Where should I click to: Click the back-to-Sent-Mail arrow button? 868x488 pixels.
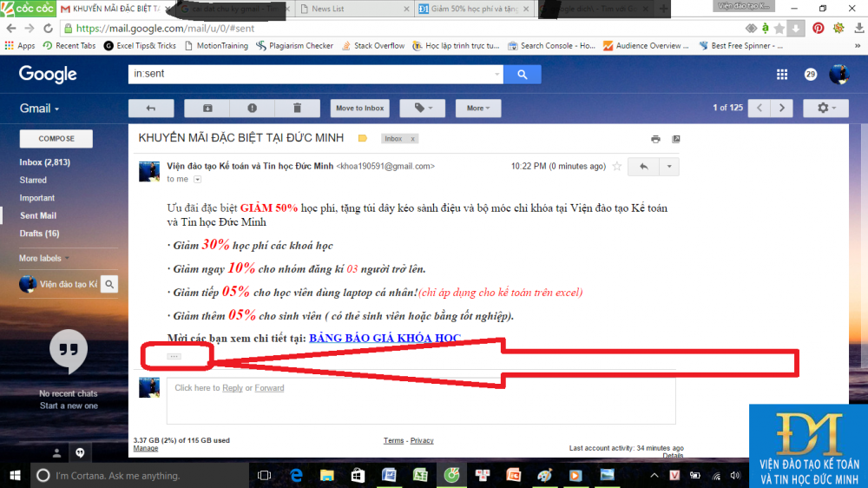(151, 108)
